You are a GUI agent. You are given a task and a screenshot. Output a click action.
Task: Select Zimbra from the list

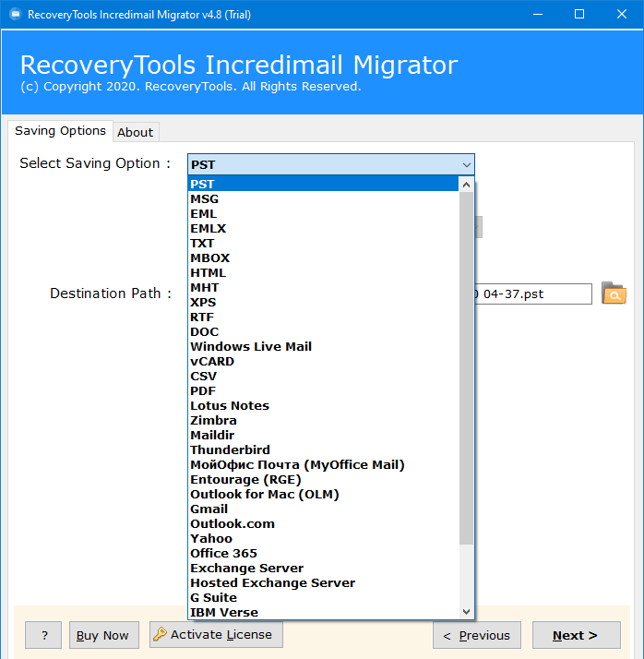coord(323,420)
